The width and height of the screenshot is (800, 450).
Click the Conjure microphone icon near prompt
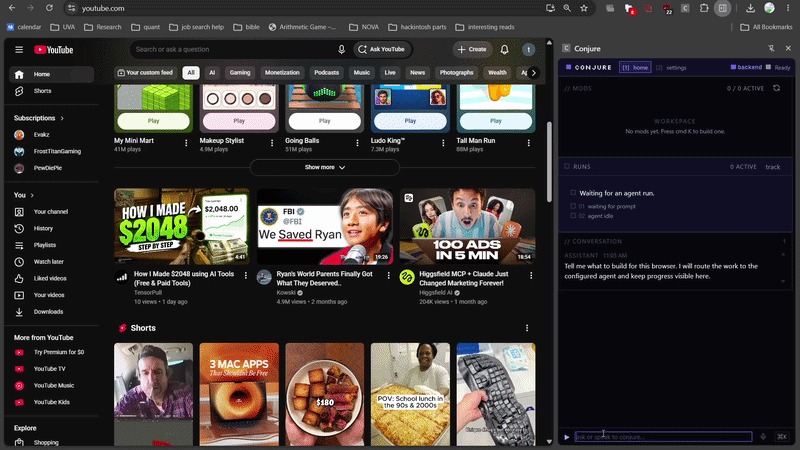point(763,437)
